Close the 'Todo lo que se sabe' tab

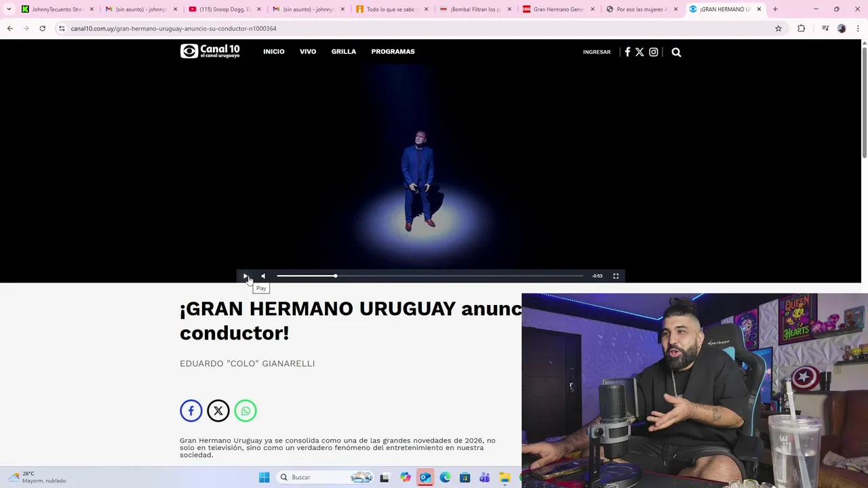(x=426, y=9)
